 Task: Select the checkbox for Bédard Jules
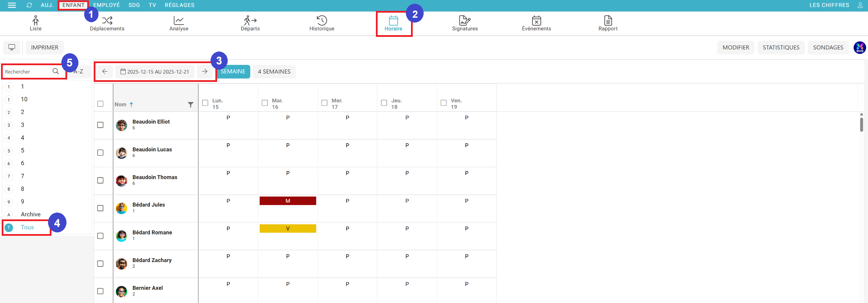pyautogui.click(x=100, y=208)
